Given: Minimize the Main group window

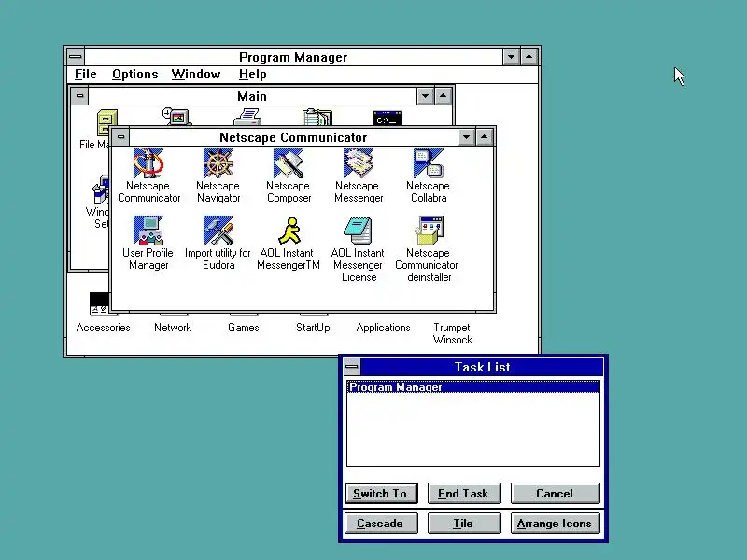Looking at the screenshot, I should pos(425,96).
